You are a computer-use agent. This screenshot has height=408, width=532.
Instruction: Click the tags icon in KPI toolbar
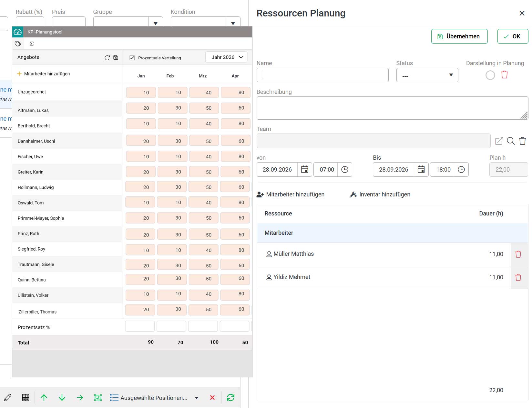18,44
